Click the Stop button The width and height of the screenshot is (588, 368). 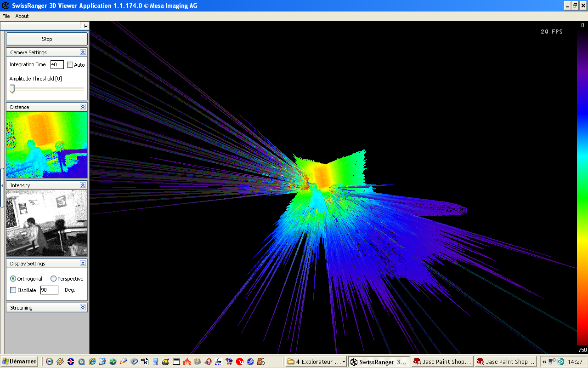(x=47, y=39)
